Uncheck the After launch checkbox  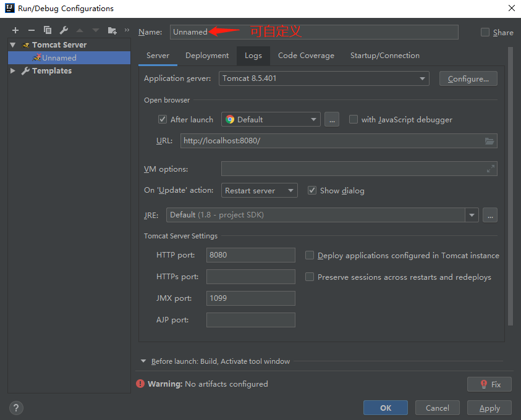point(163,119)
